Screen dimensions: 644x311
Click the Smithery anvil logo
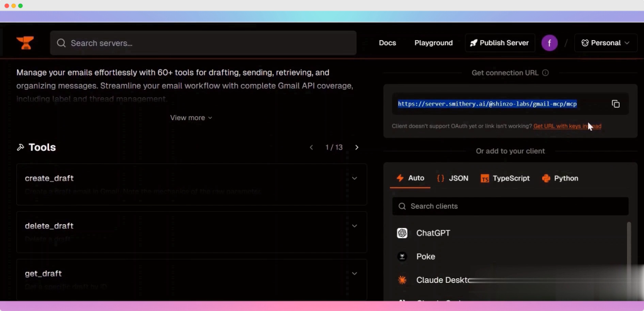tap(25, 43)
